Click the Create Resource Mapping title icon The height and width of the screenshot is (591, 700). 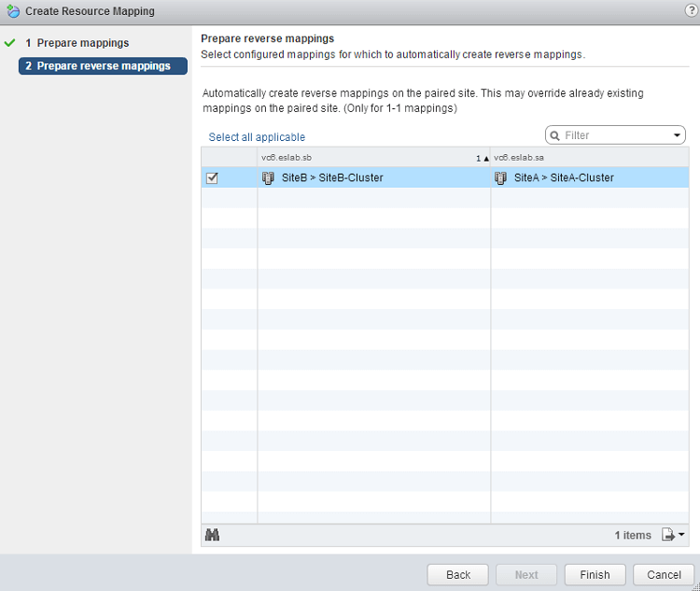pyautogui.click(x=13, y=11)
